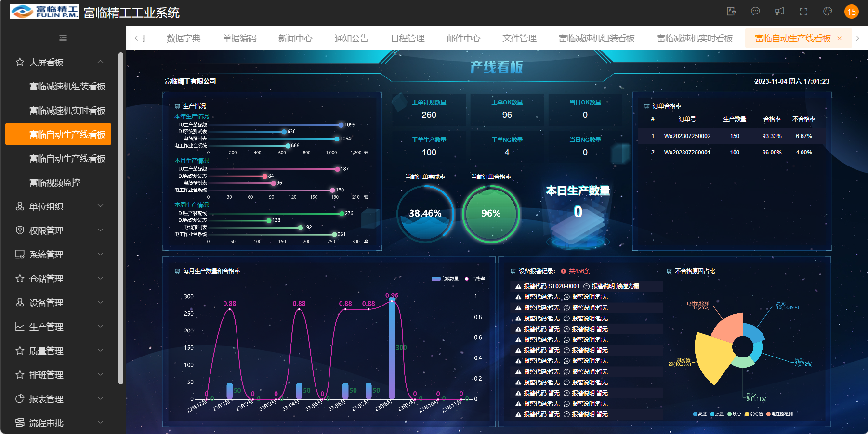Expand the 单位组织 menu chevron
868x434 pixels.
pyautogui.click(x=101, y=206)
